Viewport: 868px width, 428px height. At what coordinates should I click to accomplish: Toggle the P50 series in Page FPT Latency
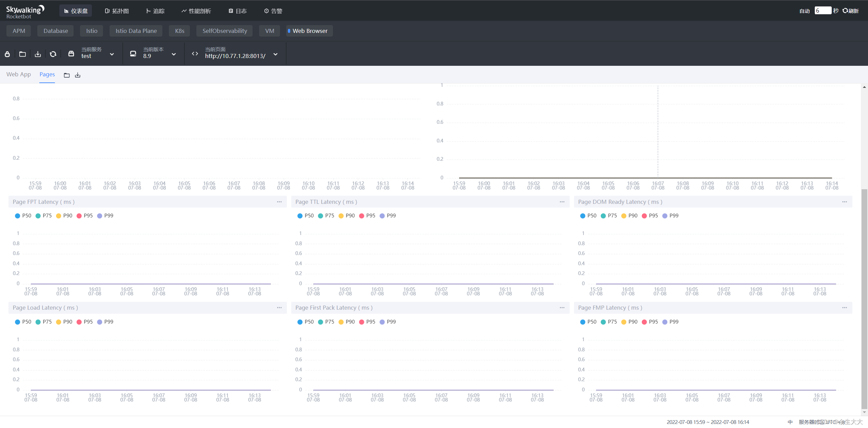(23, 216)
